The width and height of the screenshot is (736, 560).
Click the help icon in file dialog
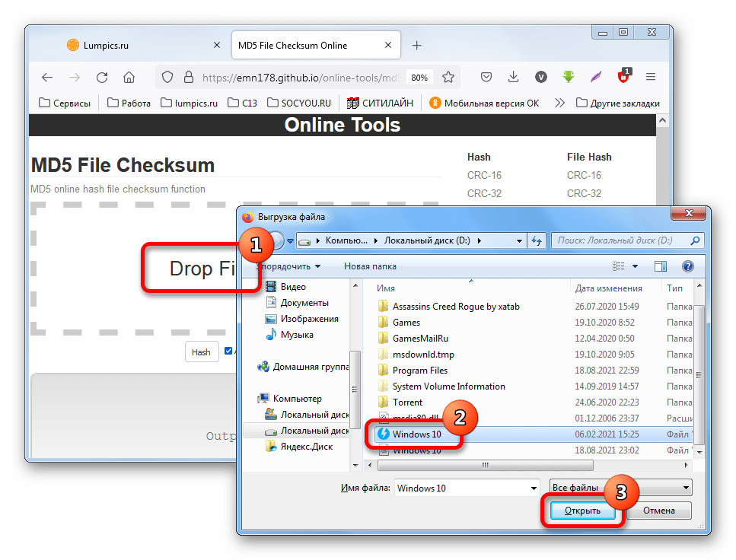click(687, 266)
